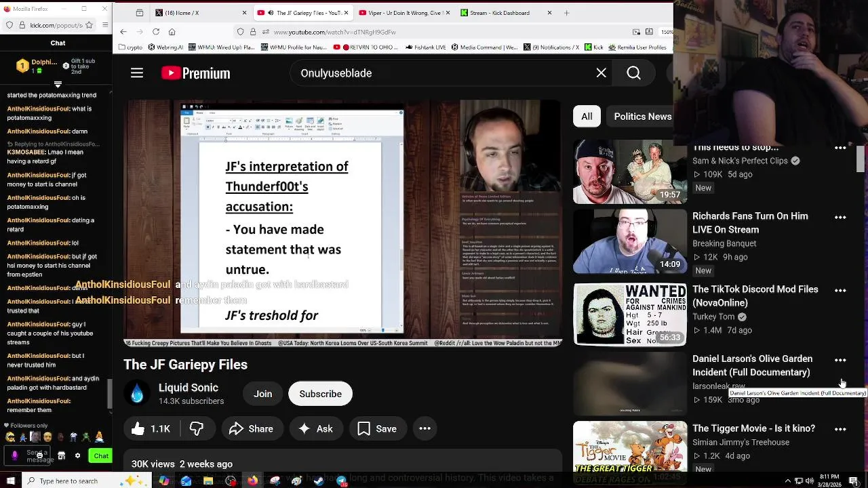
Task: Open the Ask AI button
Action: pos(315,428)
